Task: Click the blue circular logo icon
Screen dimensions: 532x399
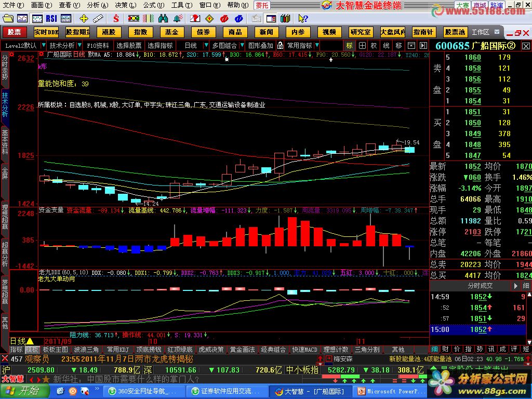Action: [238, 18]
